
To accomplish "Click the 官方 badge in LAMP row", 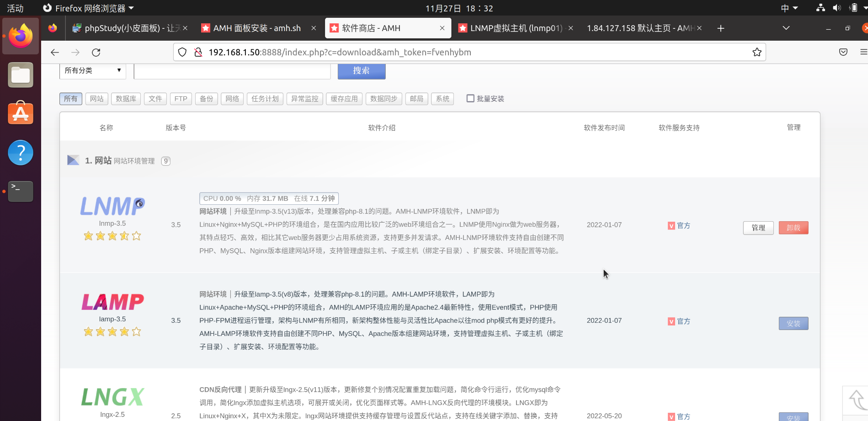I will pyautogui.click(x=679, y=321).
